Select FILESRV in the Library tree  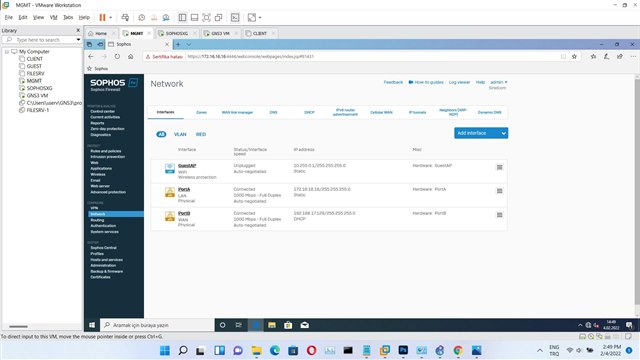(x=36, y=73)
